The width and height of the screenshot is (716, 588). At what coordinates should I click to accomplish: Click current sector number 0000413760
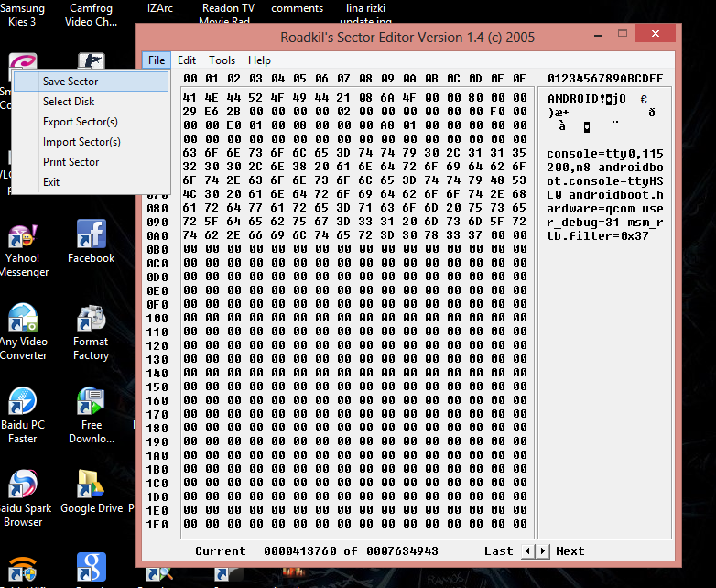pyautogui.click(x=300, y=551)
